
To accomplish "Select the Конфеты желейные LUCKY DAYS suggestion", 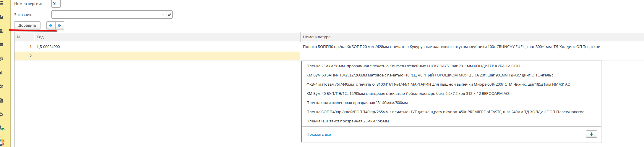I will point(413,66).
